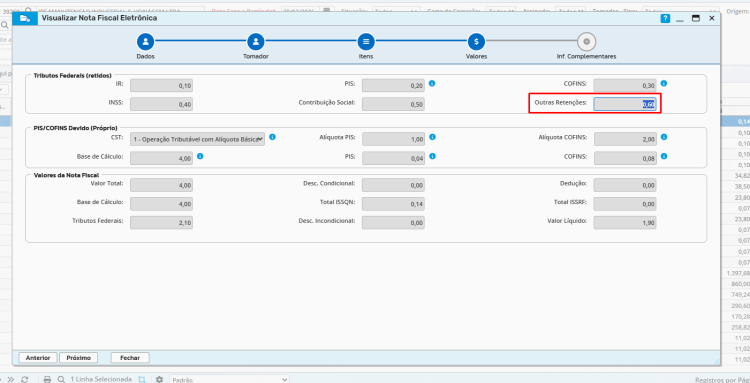The height and width of the screenshot is (383, 750).
Task: Click the Próximo button
Action: pos(78,358)
